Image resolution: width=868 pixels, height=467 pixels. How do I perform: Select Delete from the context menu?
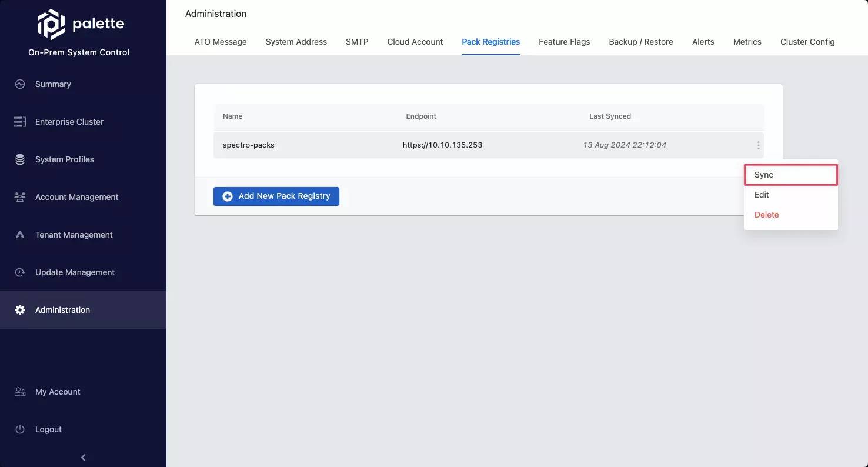point(766,215)
